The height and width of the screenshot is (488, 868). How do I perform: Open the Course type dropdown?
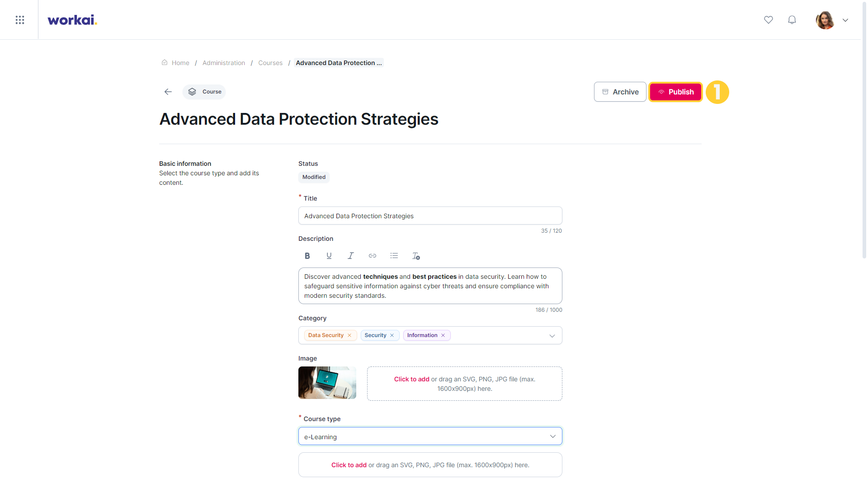[430, 436]
